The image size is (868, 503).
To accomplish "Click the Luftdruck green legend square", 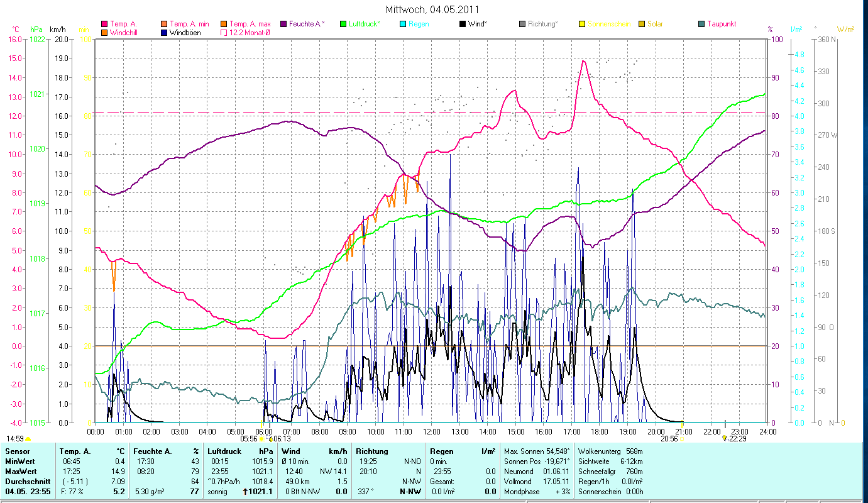I will (343, 24).
